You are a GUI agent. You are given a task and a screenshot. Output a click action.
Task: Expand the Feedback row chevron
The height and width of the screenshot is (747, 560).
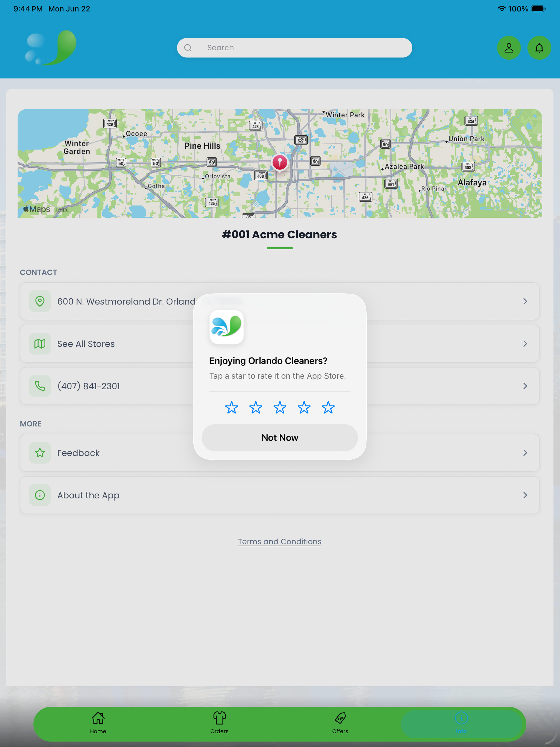click(x=525, y=453)
